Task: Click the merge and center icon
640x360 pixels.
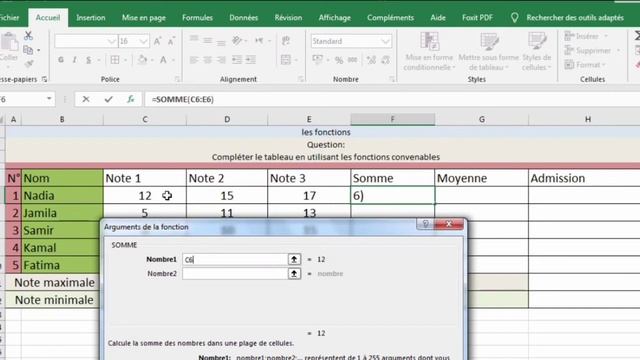Action: [286, 60]
